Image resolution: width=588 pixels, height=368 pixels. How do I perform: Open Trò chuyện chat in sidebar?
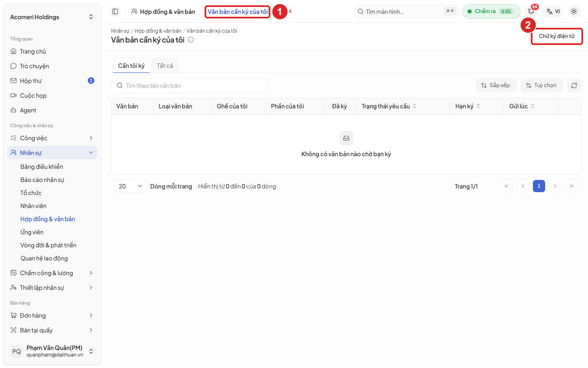click(x=52, y=66)
